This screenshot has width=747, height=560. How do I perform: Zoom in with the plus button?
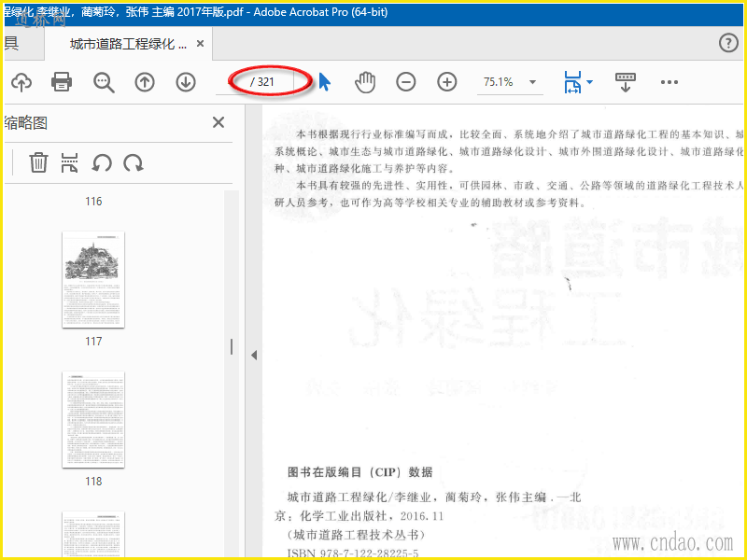tap(447, 82)
